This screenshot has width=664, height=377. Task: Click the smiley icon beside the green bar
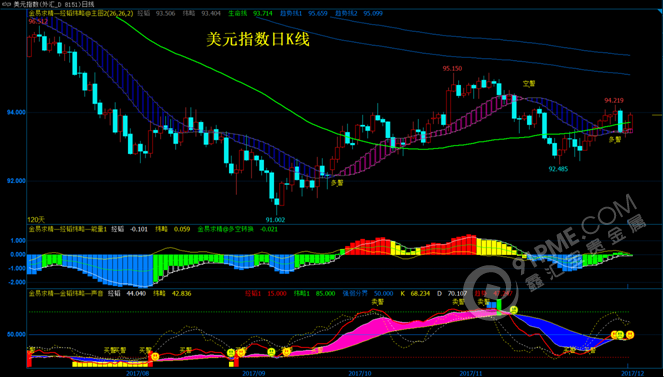point(514,310)
